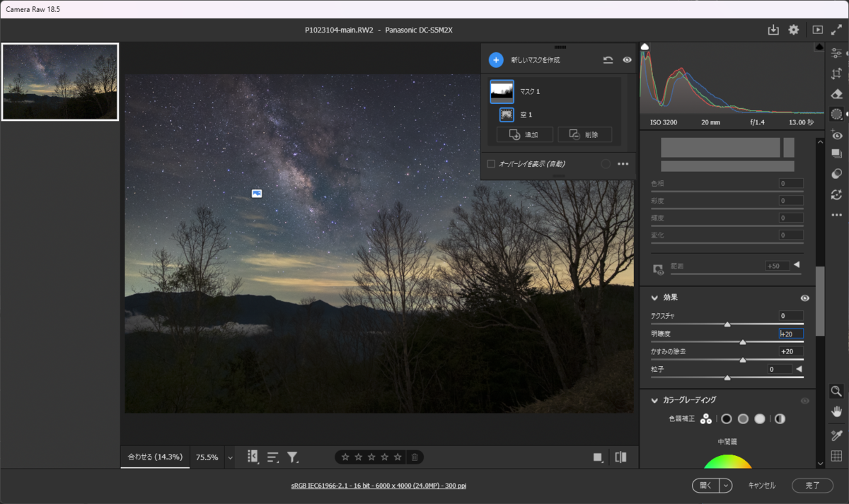Open the sync-style refresh icon in sidebar
This screenshot has height=504, width=849.
[836, 194]
